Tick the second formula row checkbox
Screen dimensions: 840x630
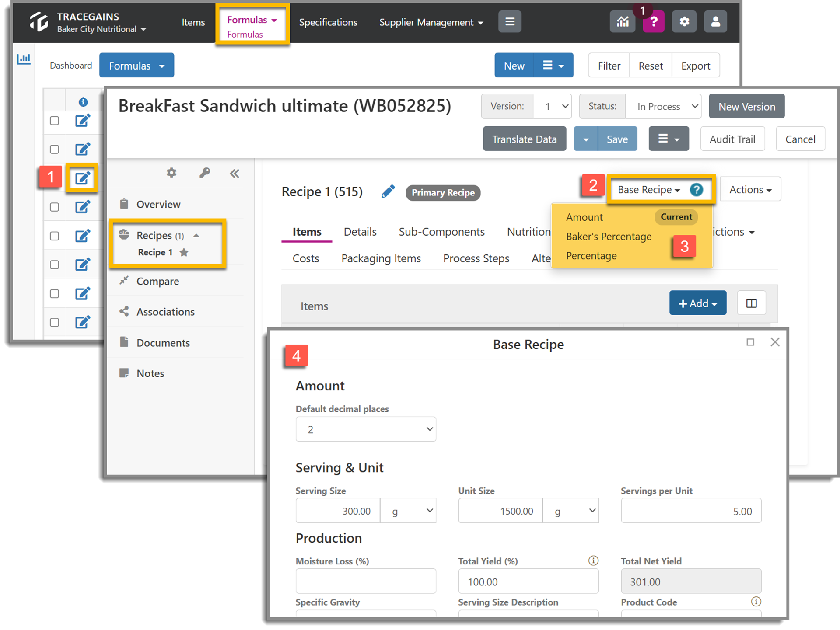click(x=55, y=150)
